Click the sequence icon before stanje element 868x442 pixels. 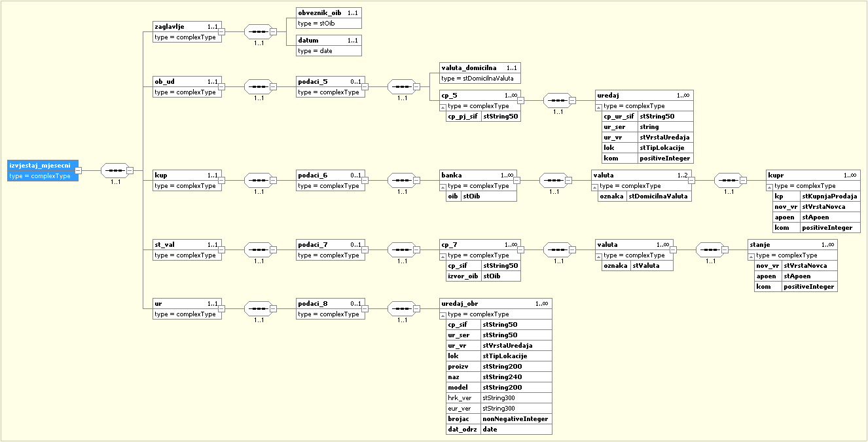(710, 249)
